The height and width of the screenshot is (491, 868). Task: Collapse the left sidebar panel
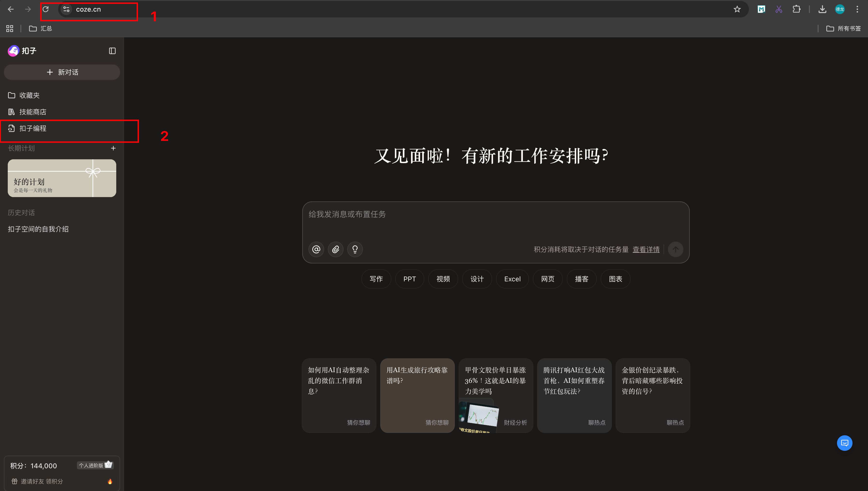point(112,51)
